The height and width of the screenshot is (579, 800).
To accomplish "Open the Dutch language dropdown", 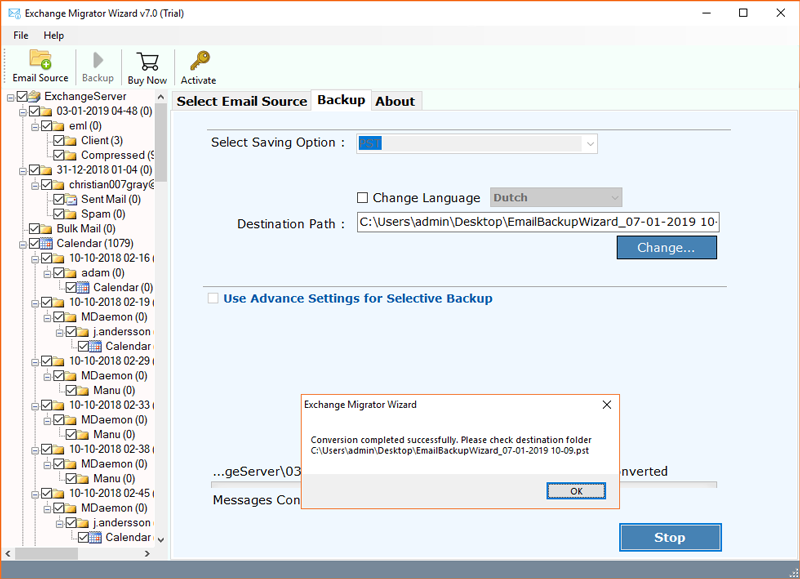I will tap(556, 197).
